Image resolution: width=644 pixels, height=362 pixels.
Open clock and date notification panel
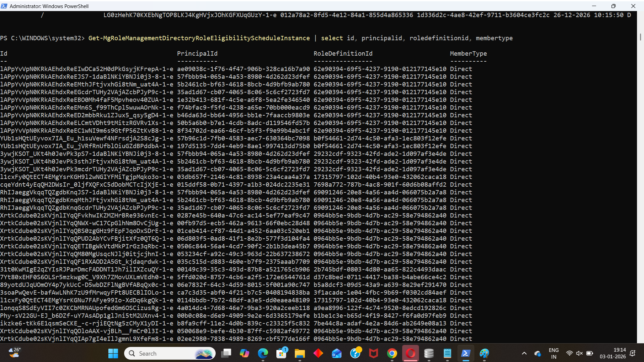(612, 353)
